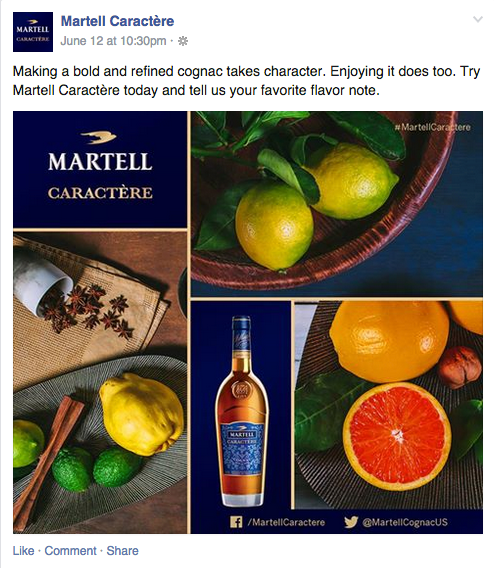Like the Martell Caractère post
Viewport: 494px width, 568px height.
(x=24, y=551)
